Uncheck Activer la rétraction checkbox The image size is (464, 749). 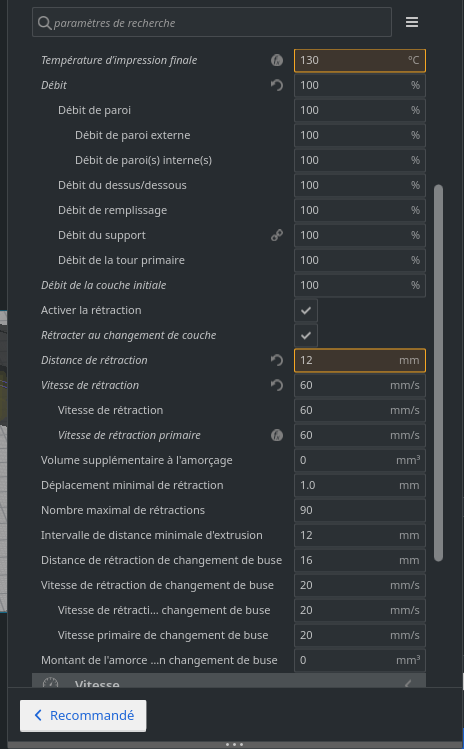click(x=306, y=310)
